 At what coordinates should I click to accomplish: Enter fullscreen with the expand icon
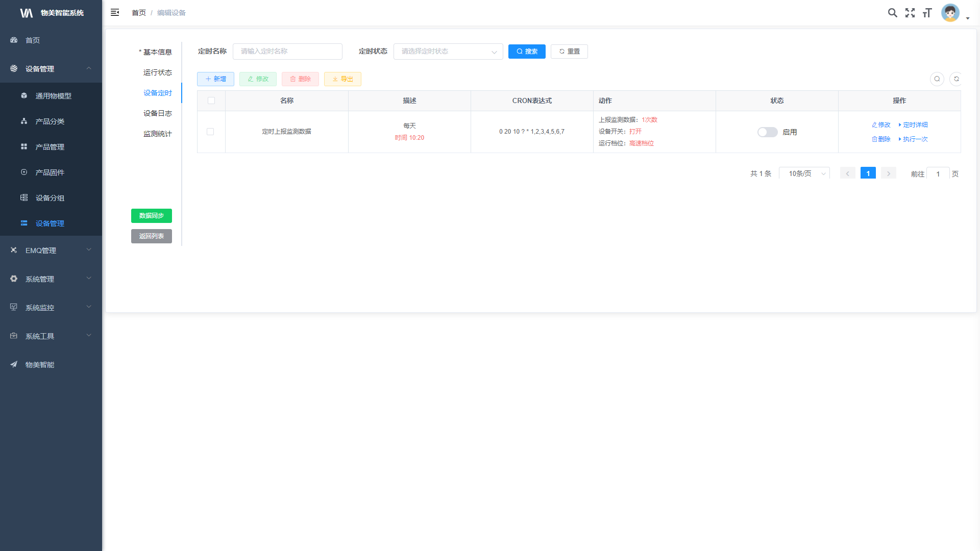[910, 13]
